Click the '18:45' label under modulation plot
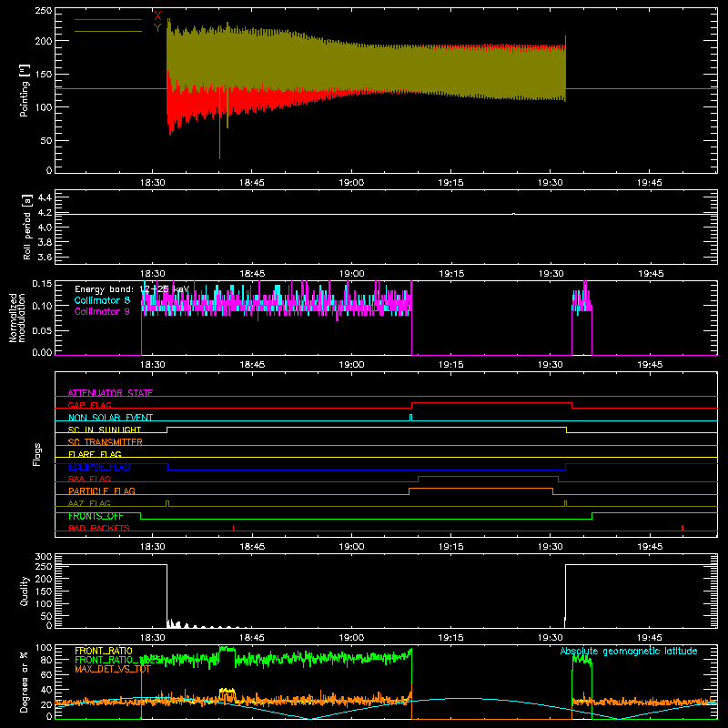This screenshot has width=728, height=728. [x=252, y=365]
